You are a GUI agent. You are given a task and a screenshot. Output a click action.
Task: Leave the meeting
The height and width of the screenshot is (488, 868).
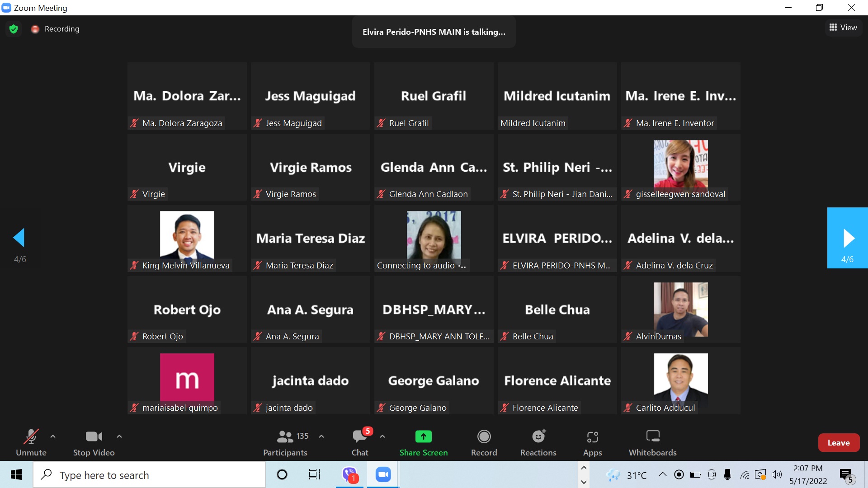[839, 443]
